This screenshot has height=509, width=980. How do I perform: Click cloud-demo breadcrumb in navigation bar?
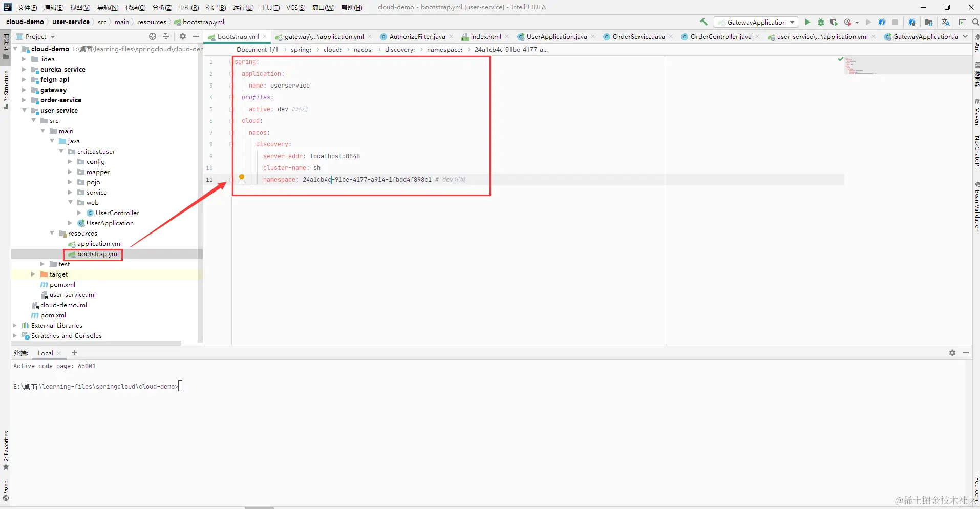(x=25, y=22)
